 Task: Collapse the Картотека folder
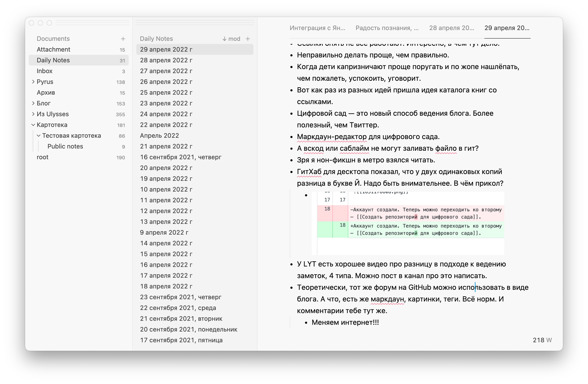(x=33, y=125)
